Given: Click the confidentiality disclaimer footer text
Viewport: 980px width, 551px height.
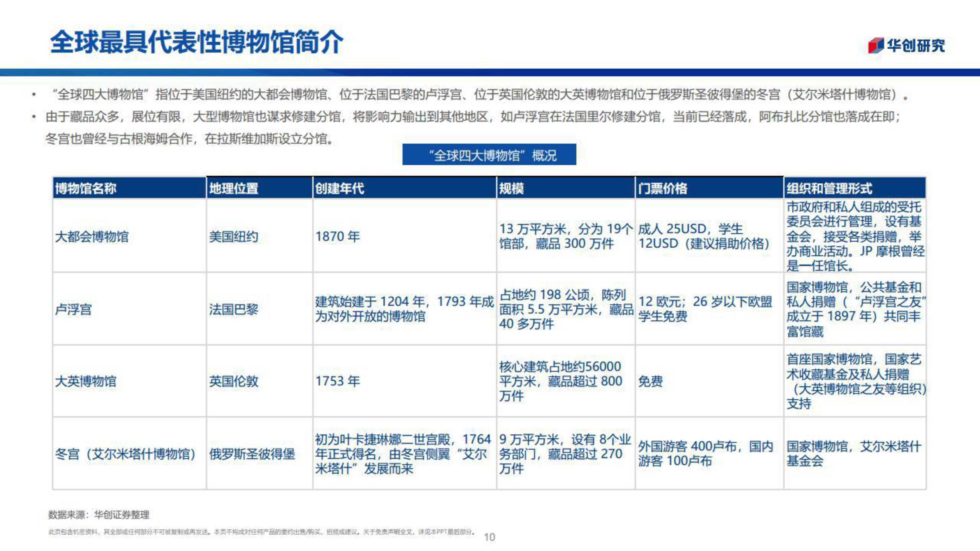Looking at the screenshot, I should tap(262, 532).
